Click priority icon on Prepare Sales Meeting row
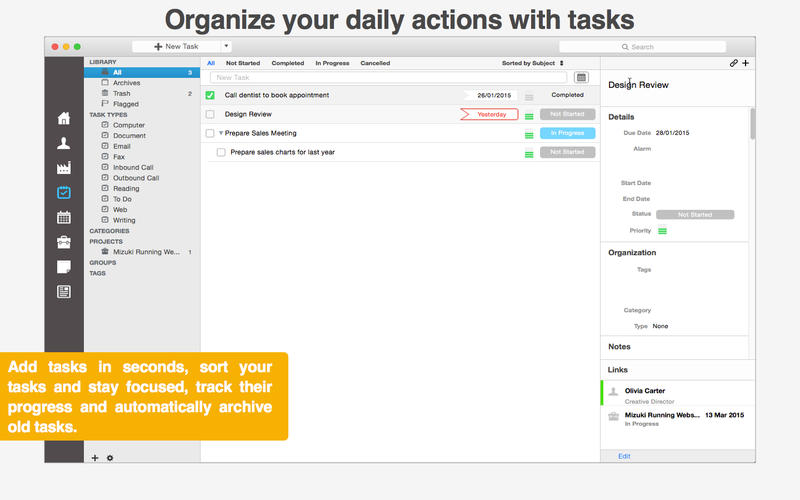 pyautogui.click(x=529, y=135)
